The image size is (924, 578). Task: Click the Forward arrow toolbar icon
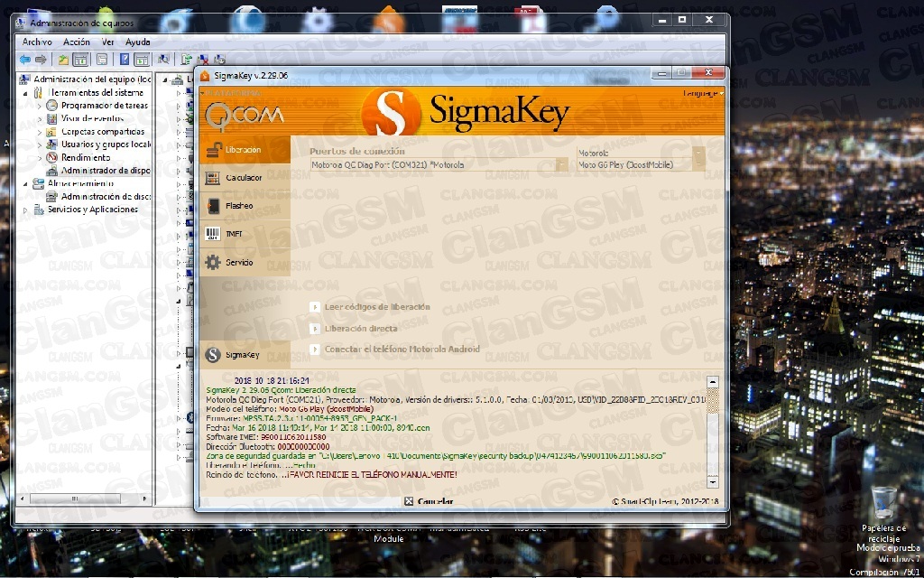pos(41,59)
